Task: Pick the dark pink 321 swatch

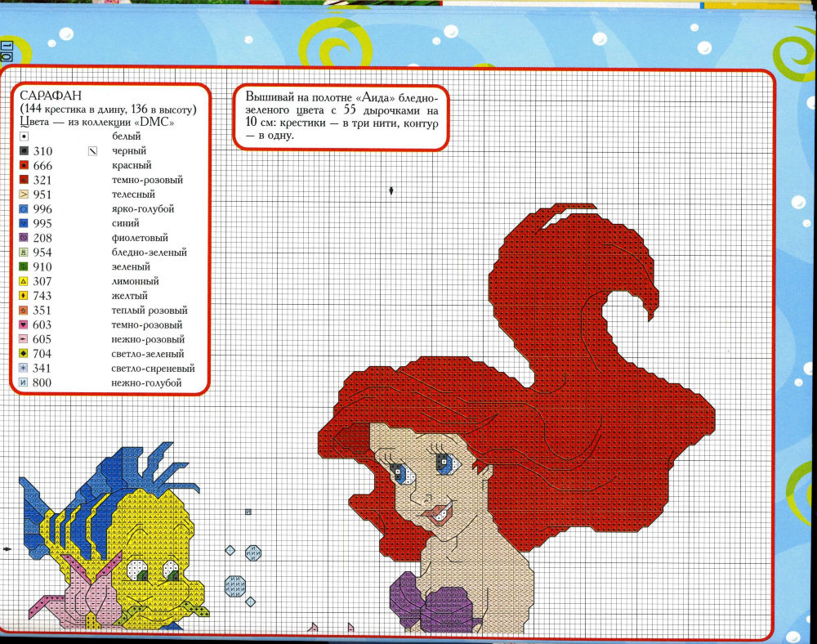Action: [x=25, y=180]
